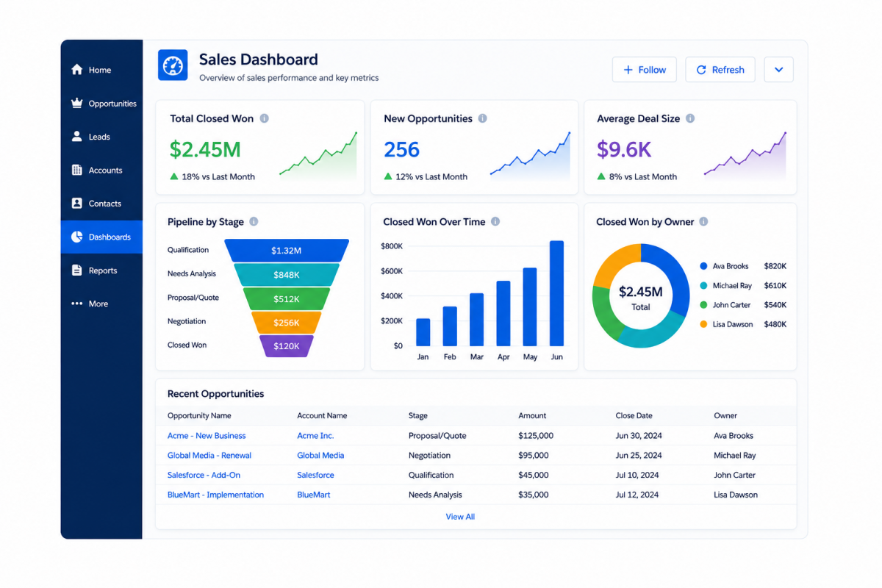The image size is (882, 588).
Task: Click the Average Deal Size purple sparkline
Action: pyautogui.click(x=745, y=156)
